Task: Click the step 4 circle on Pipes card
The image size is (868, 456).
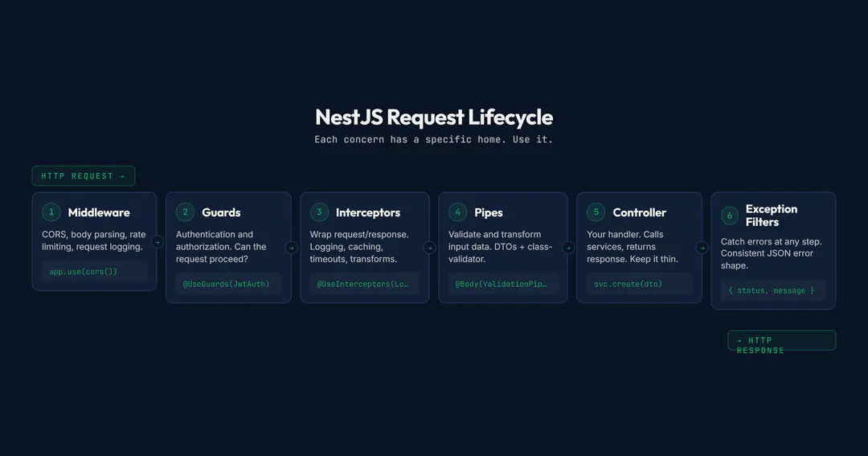Action: (458, 212)
